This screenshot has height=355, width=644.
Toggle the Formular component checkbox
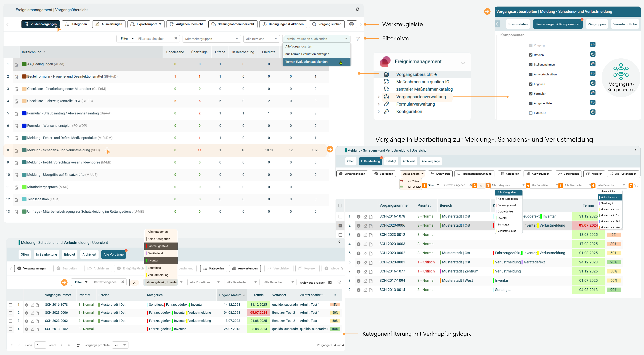tap(531, 94)
